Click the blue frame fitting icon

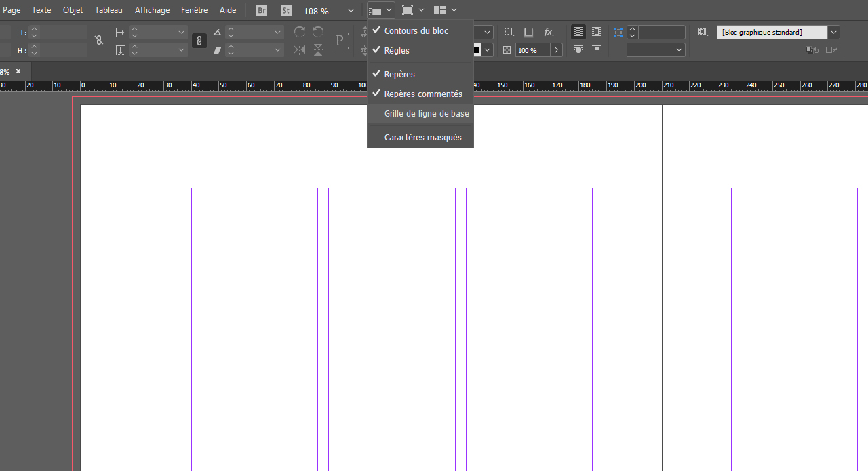(618, 32)
